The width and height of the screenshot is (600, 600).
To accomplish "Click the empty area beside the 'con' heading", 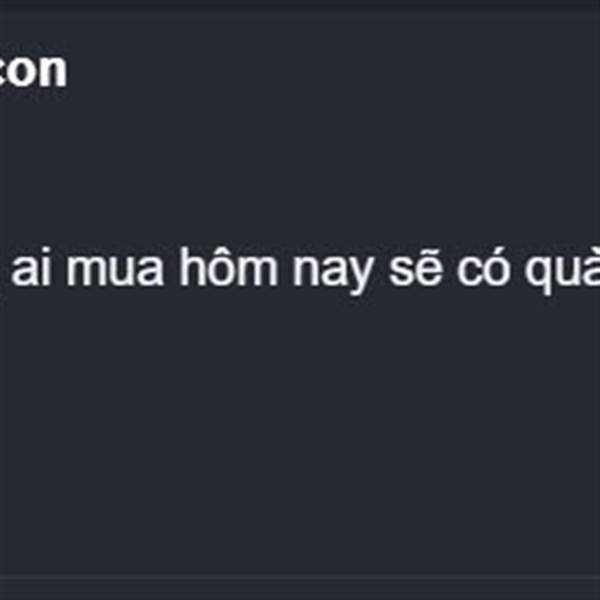I will 333,71.
